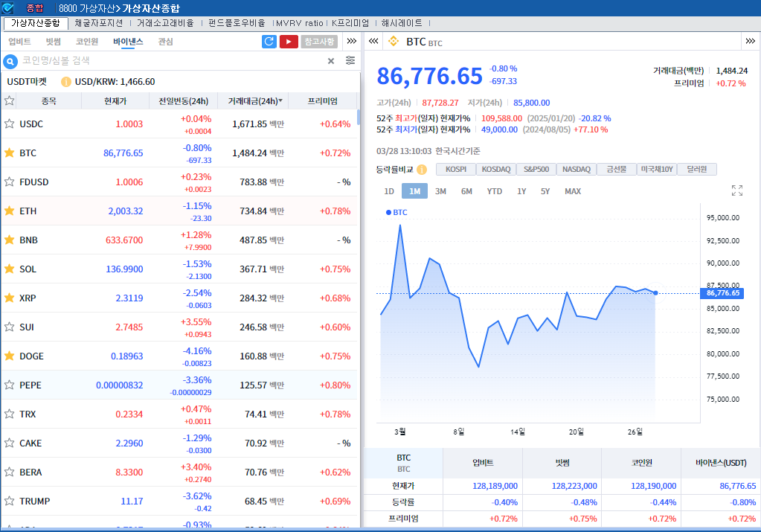Star the TRX row
761x532 pixels.
click(x=9, y=414)
